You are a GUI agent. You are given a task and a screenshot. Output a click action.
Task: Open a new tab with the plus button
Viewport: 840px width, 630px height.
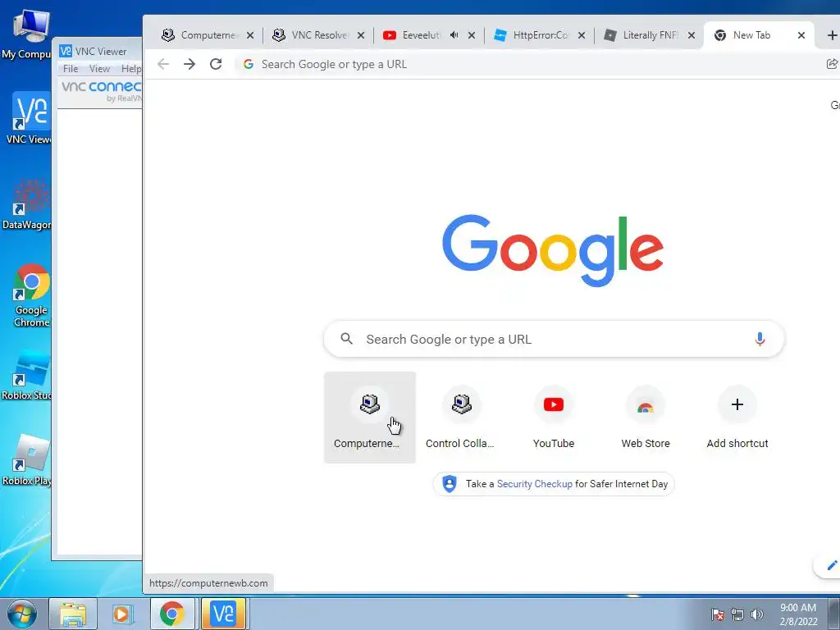[x=832, y=35]
